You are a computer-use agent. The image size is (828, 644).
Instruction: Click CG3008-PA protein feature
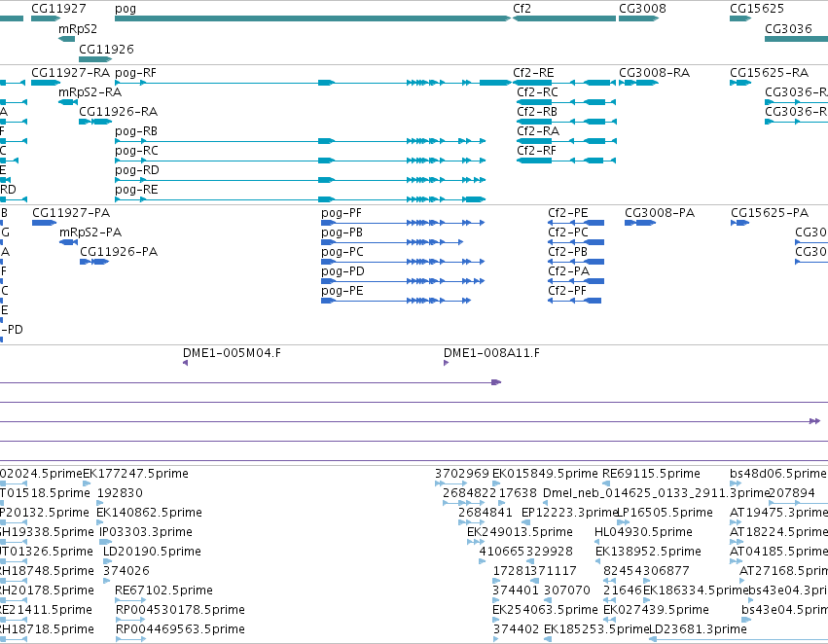(x=640, y=223)
